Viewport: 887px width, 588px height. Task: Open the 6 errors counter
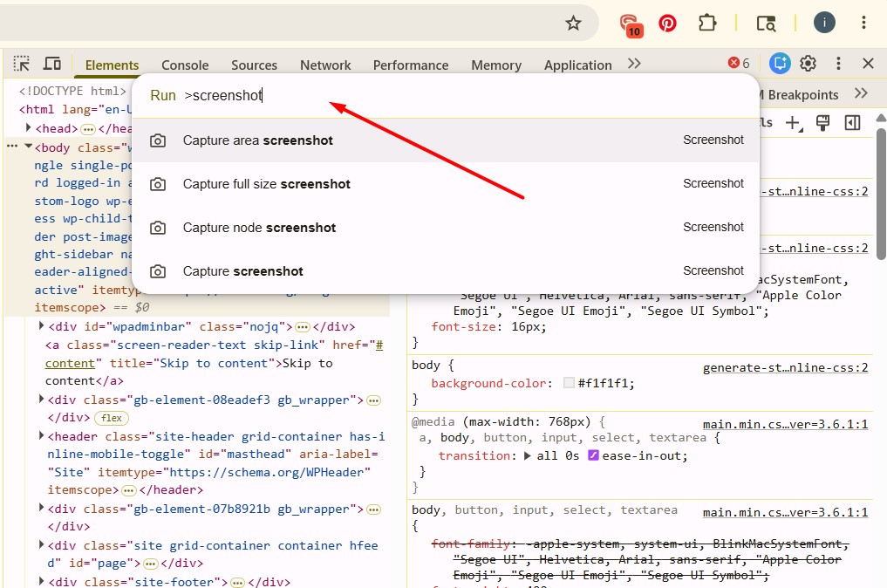coord(739,63)
